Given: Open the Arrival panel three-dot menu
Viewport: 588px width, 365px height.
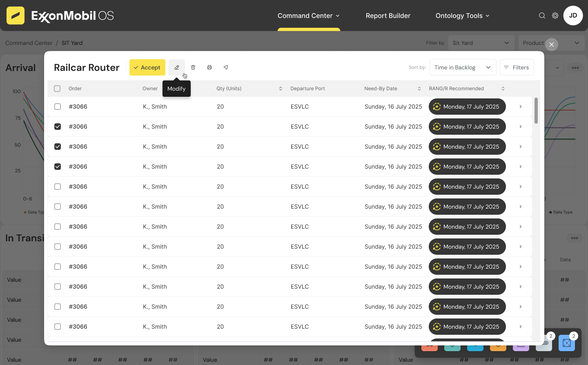Looking at the screenshot, I should 575,68.
